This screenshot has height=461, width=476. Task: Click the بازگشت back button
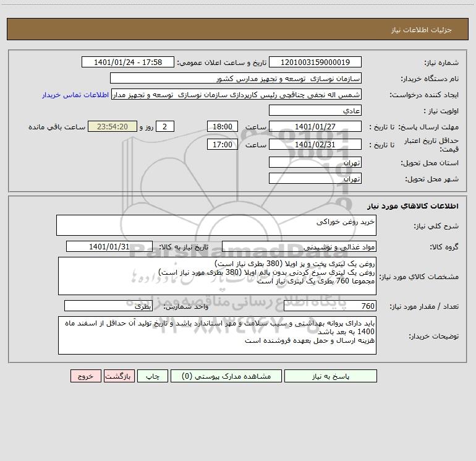click(119, 376)
